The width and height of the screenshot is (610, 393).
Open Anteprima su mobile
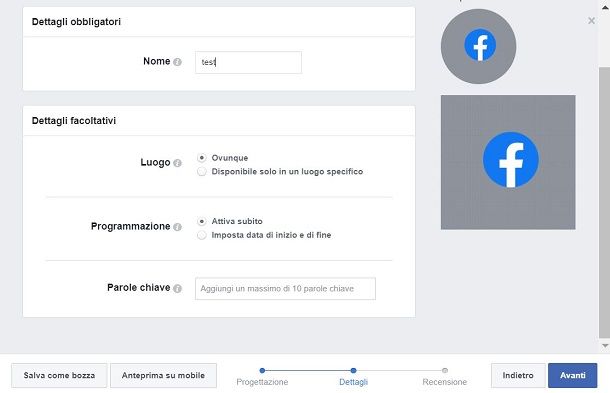[163, 375]
